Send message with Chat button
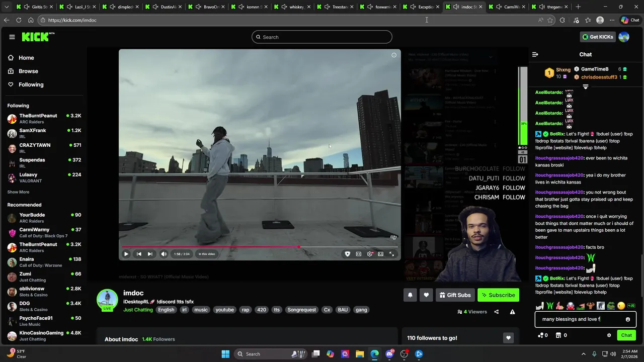Screen dimensions: 644x362 [626, 335]
